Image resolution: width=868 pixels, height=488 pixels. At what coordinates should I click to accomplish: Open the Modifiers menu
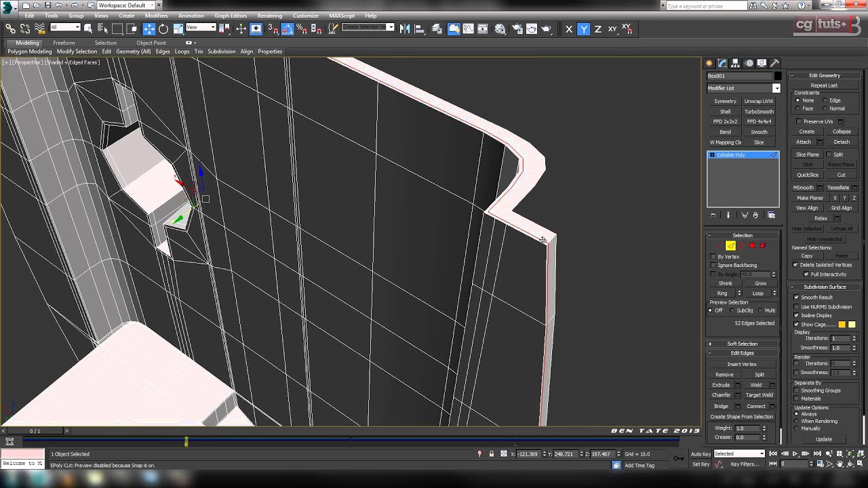(x=156, y=16)
